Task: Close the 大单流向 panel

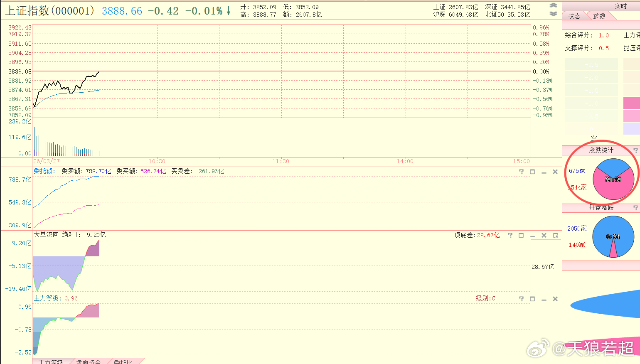Action: 544,235
